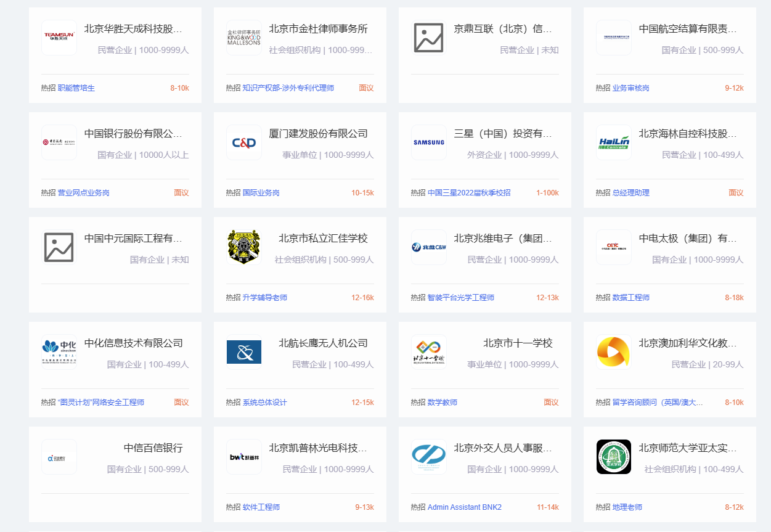This screenshot has height=532, width=771.
Task: Open the 三星（中国）投资 company name
Action: click(x=503, y=134)
